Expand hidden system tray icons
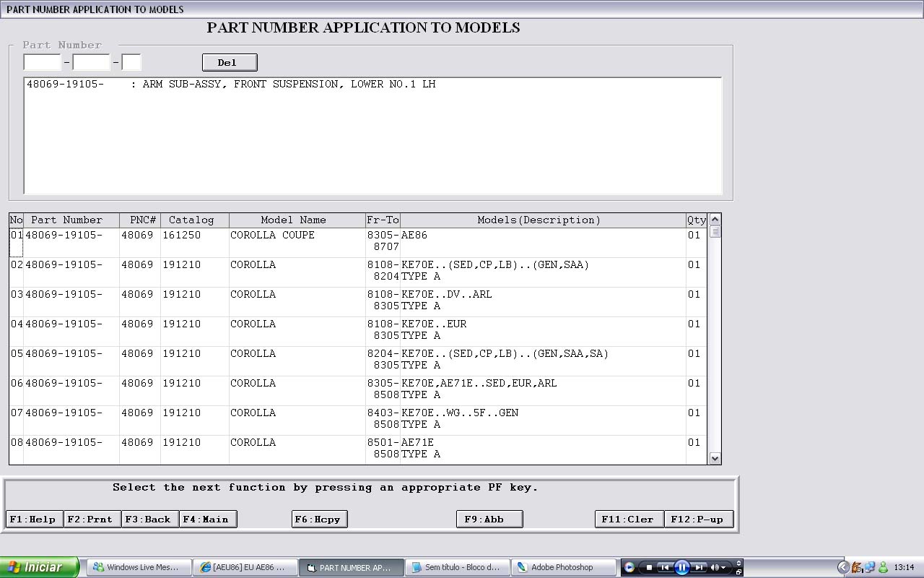The image size is (924, 578). (x=842, y=567)
